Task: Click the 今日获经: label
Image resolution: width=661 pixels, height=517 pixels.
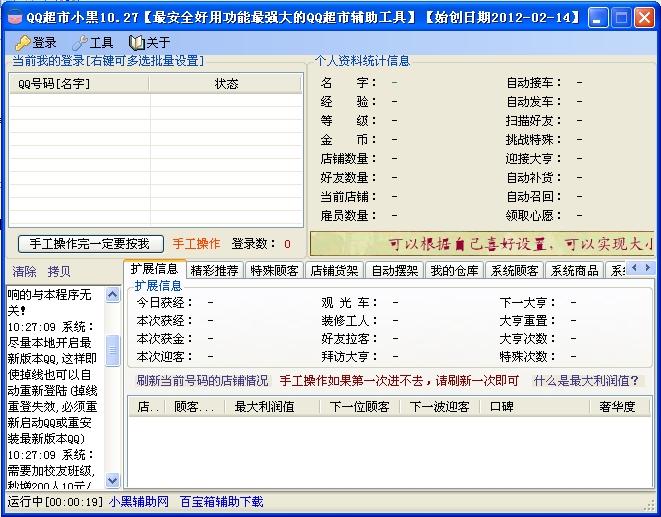Action: coord(164,302)
